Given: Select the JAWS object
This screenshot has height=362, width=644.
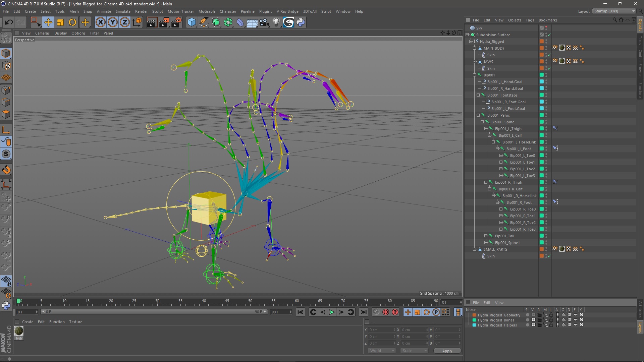Looking at the screenshot, I should (488, 62).
